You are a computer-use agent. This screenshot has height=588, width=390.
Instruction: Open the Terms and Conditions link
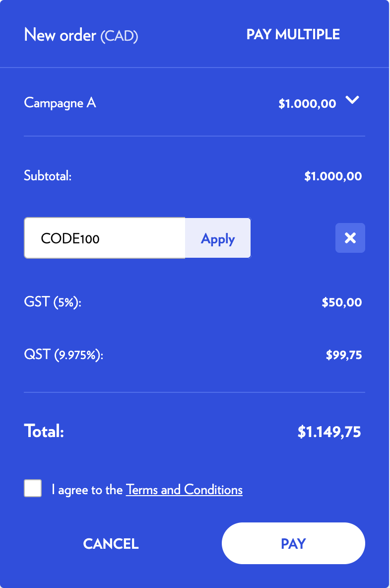click(x=184, y=490)
